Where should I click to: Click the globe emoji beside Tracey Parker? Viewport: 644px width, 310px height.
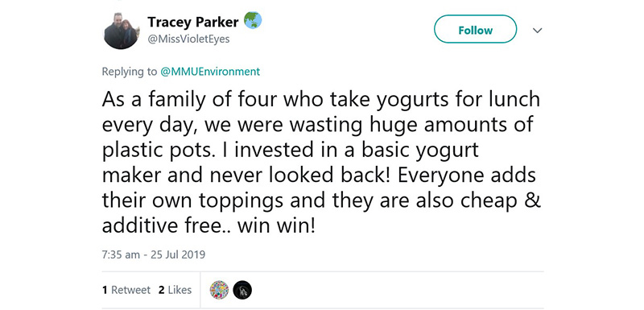coord(252,20)
